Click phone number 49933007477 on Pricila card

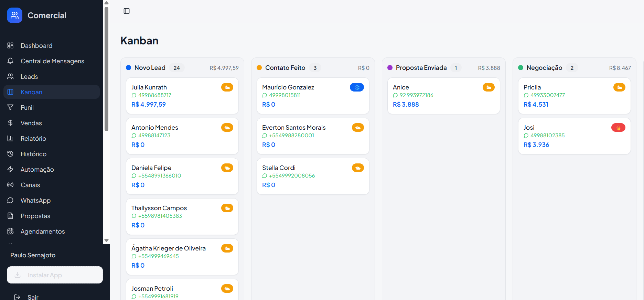[x=548, y=95]
